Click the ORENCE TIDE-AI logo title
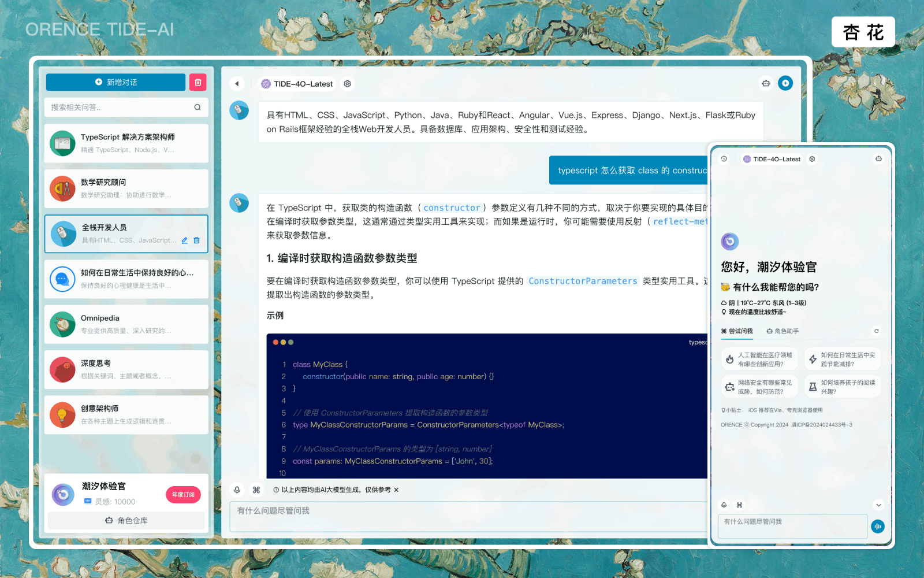924x578 pixels. (x=99, y=29)
